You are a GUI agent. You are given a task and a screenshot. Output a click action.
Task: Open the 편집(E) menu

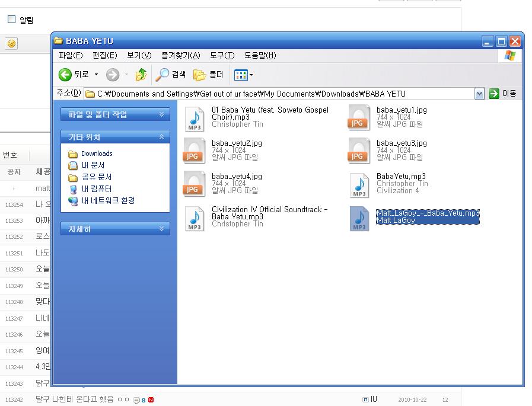pos(105,55)
